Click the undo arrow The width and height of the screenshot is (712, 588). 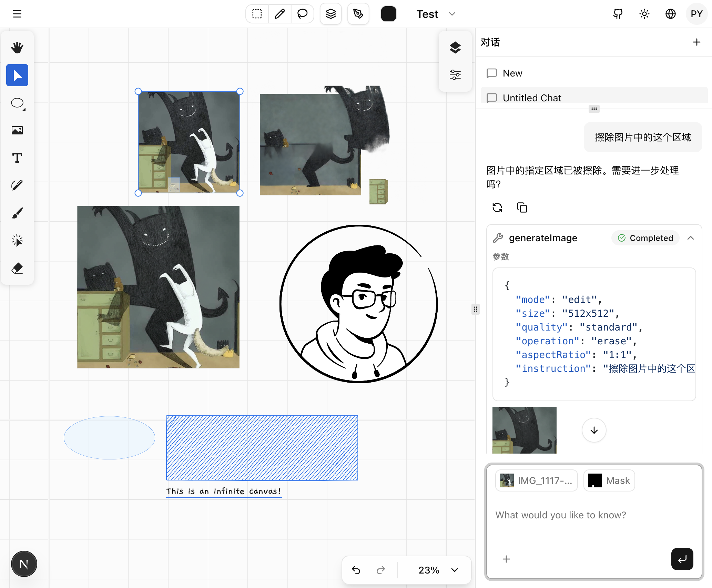coord(356,570)
